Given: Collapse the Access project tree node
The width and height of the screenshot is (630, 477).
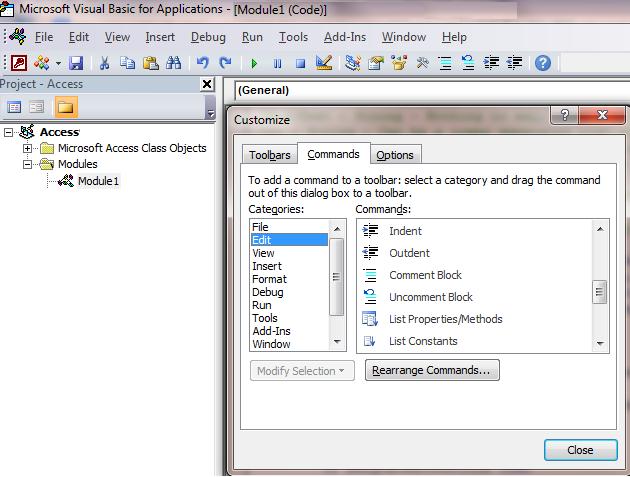Looking at the screenshot, I should [x=8, y=132].
